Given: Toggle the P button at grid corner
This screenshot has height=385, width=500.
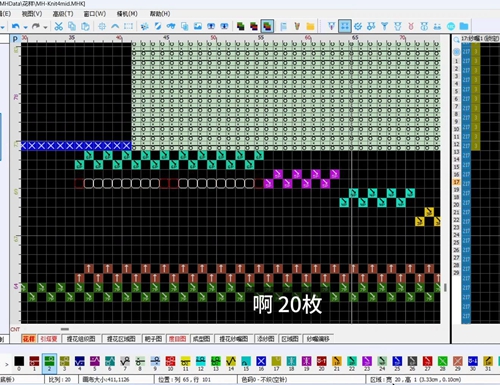Looking at the screenshot, I should [x=15, y=39].
